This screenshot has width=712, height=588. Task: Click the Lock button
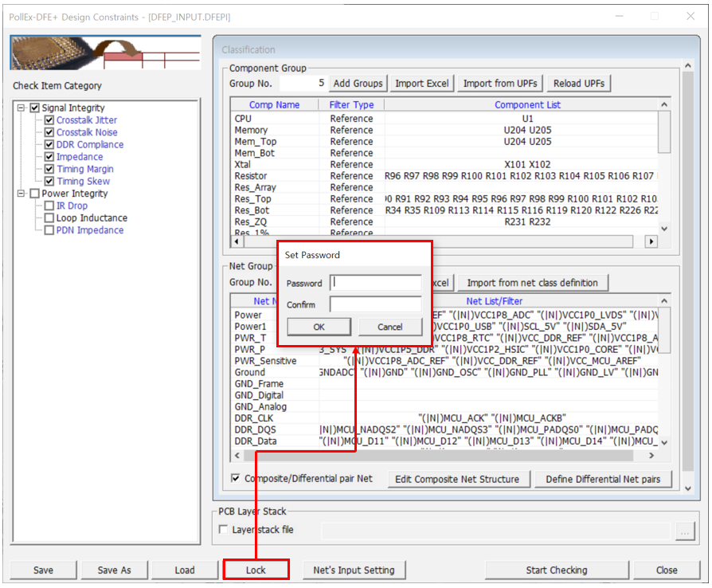(x=256, y=570)
